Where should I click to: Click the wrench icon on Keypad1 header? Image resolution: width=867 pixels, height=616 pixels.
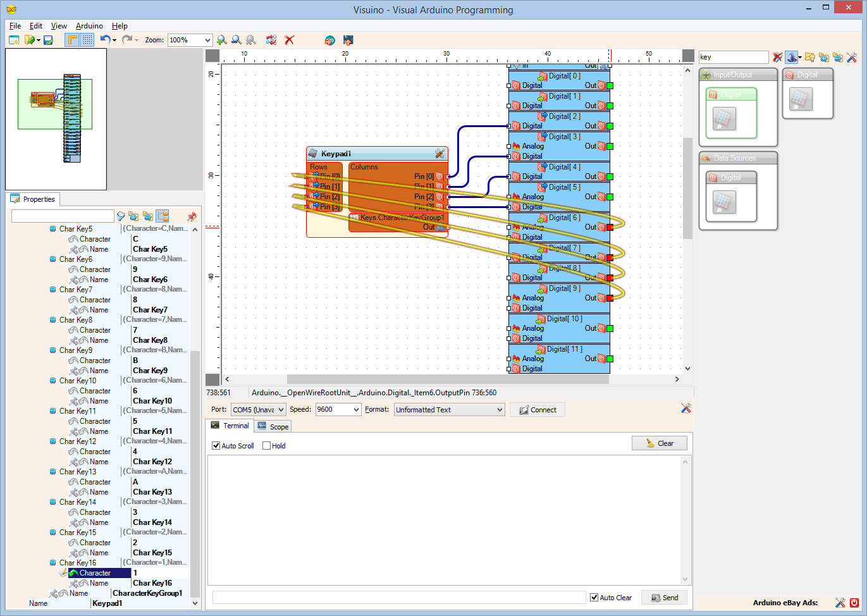440,153
